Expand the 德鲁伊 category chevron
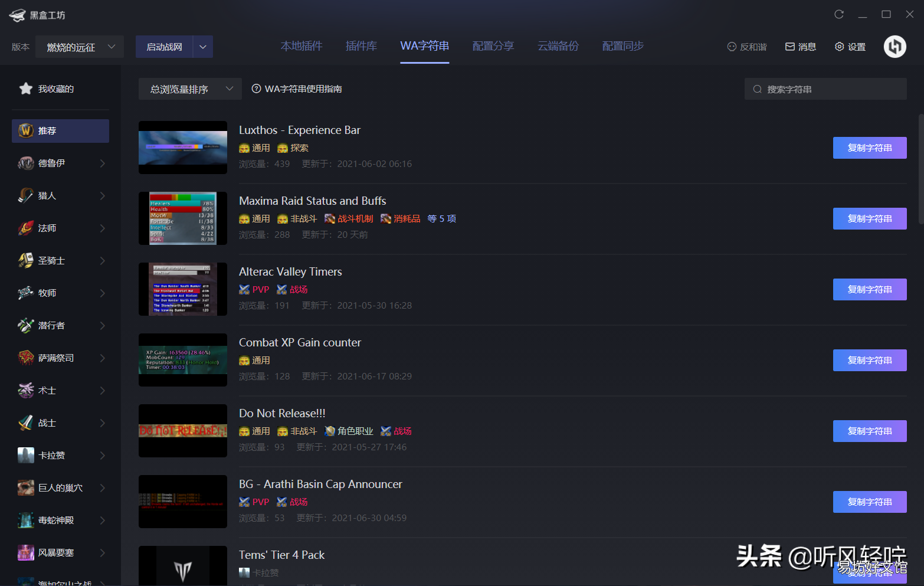The image size is (924, 586). point(102,163)
